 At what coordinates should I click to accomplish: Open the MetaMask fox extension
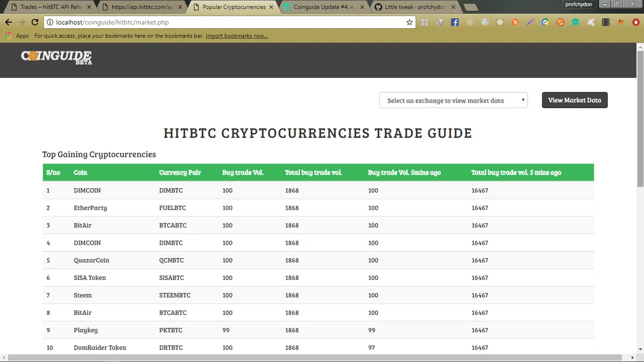621,22
